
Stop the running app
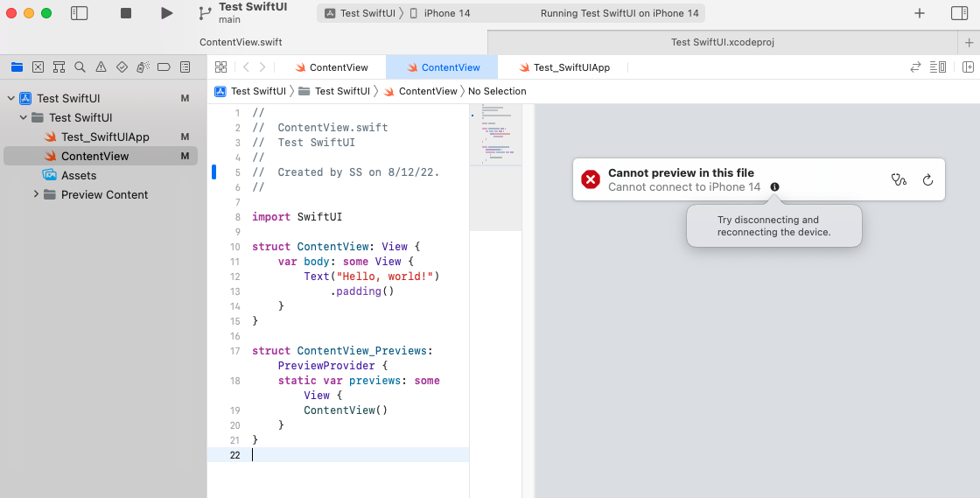point(126,13)
